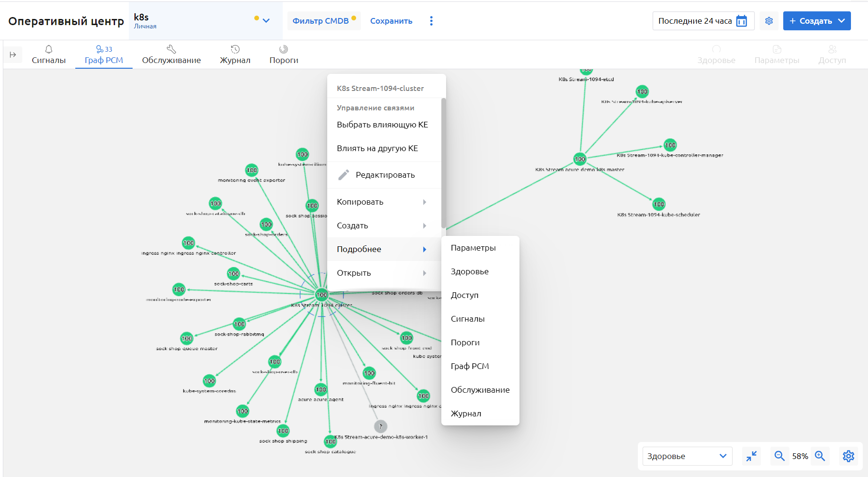
Task: Click the fit-to-screen collapse arrows icon
Action: click(x=752, y=456)
